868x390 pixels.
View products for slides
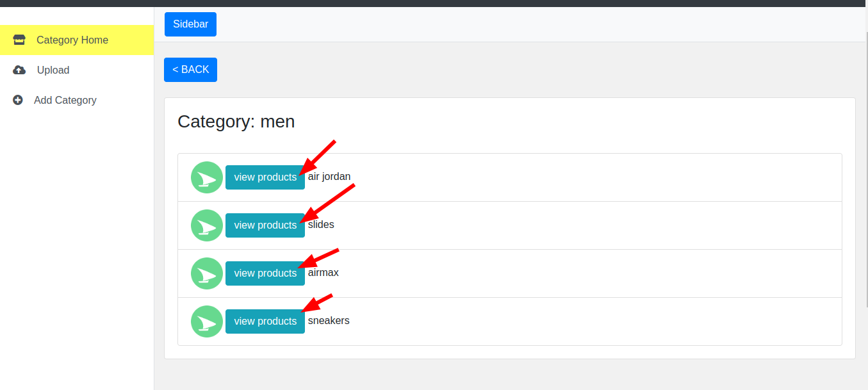(265, 225)
